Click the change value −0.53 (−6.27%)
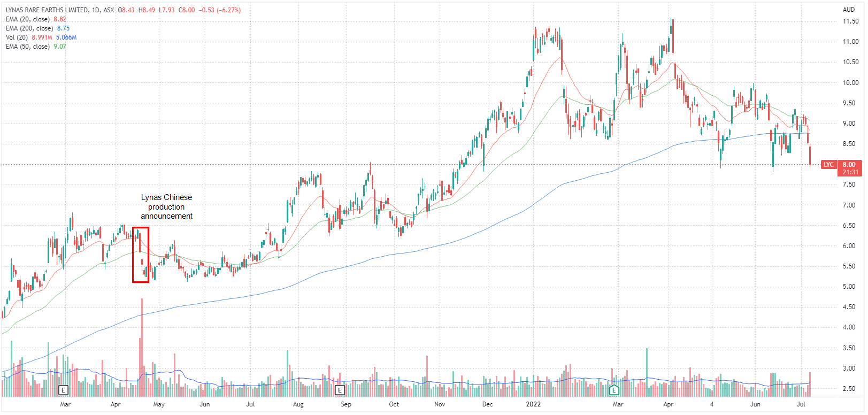868x415 pixels. tap(220, 10)
